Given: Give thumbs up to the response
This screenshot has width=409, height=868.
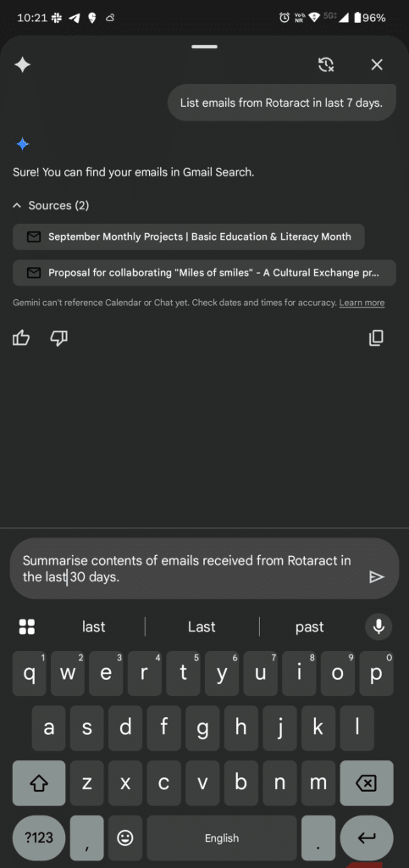Looking at the screenshot, I should (x=21, y=337).
